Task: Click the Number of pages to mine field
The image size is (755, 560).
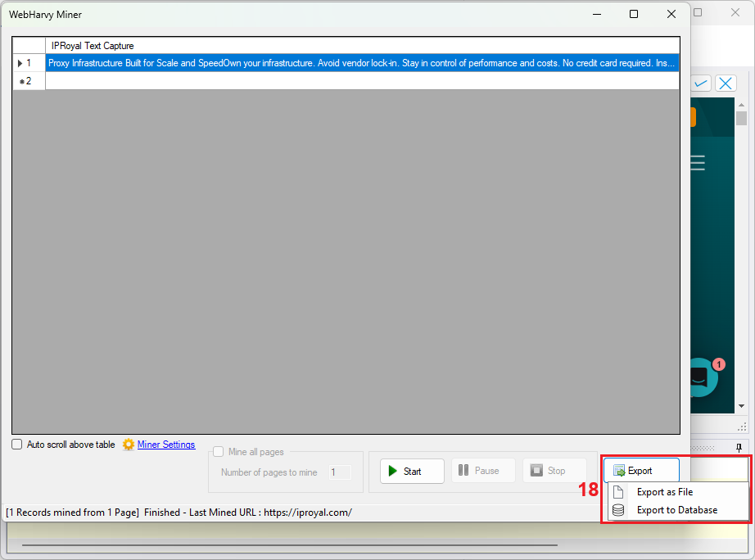Action: [x=339, y=472]
